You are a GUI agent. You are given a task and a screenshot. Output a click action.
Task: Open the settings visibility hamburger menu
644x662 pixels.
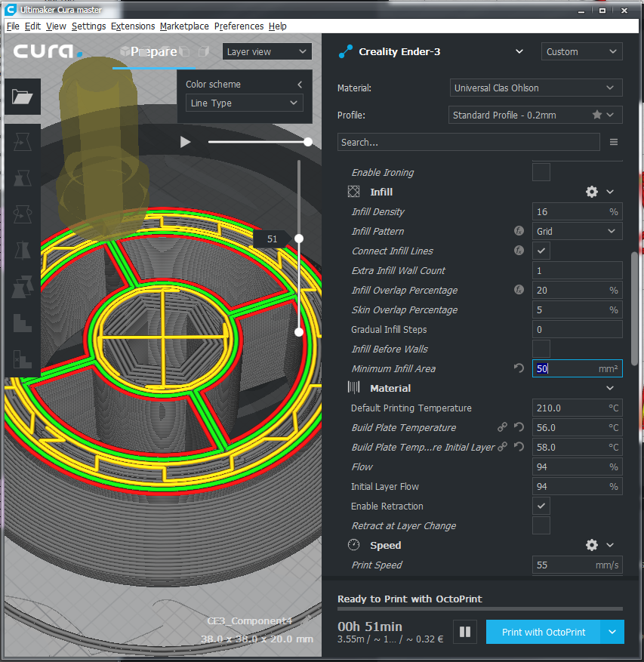614,142
